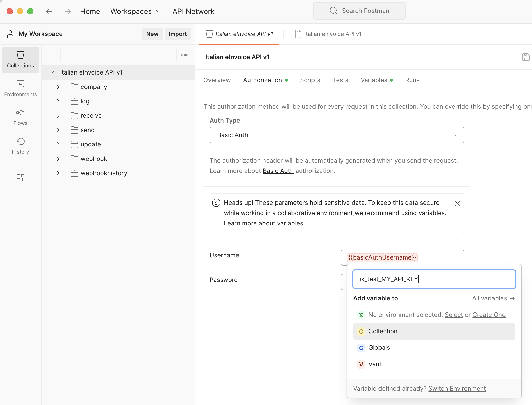Go forward with the right arrow

(68, 11)
